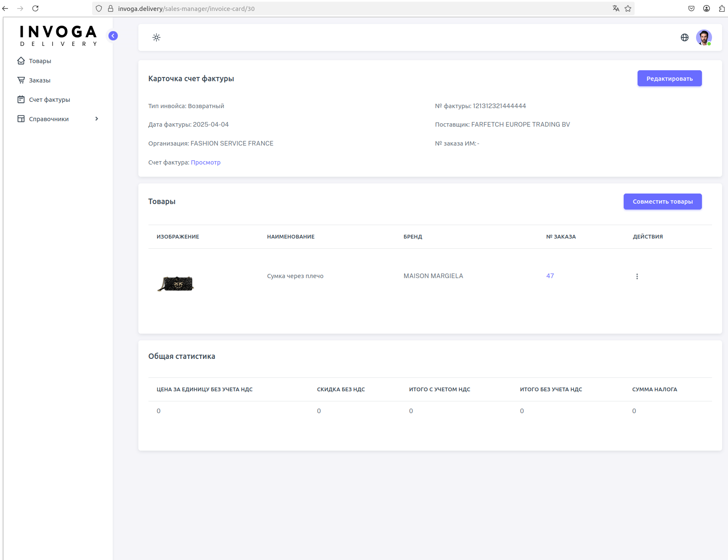The width and height of the screenshot is (728, 560).
Task: Click the Цена за единицу без учета НДС header
Action: pos(204,390)
